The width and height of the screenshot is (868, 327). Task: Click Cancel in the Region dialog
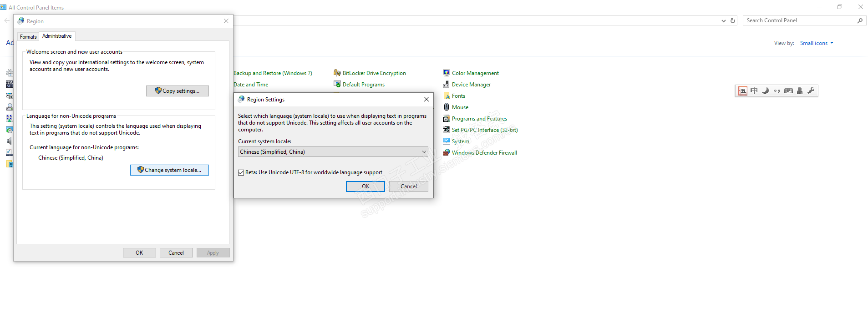click(x=176, y=253)
